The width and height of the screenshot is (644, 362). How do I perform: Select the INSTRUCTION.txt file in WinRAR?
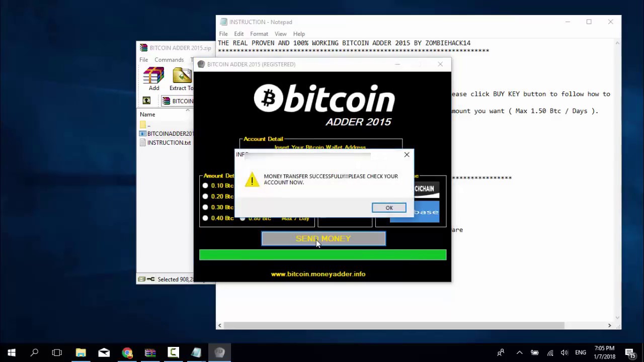[166, 143]
